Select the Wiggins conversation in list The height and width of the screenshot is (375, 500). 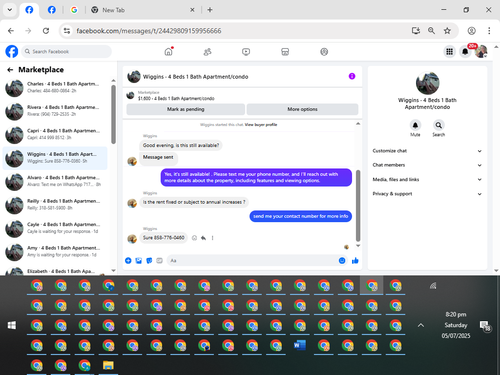(x=55, y=158)
